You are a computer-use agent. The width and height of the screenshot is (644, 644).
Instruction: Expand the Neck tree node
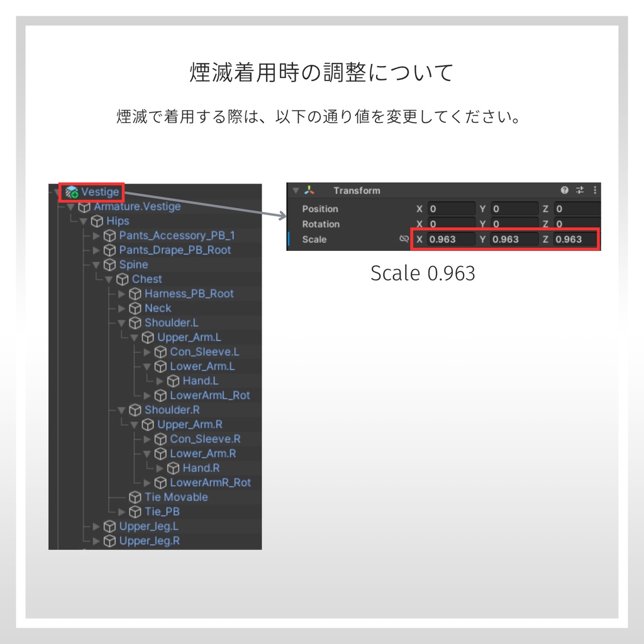[122, 308]
